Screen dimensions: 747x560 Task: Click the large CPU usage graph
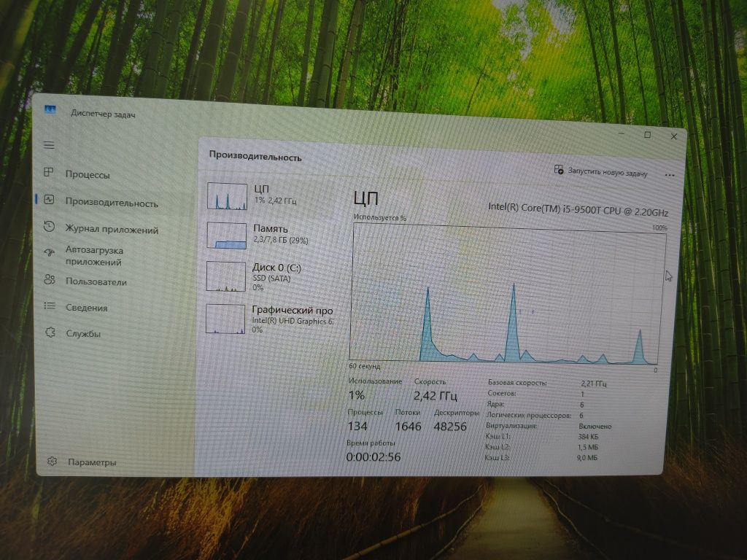pyautogui.click(x=508, y=295)
